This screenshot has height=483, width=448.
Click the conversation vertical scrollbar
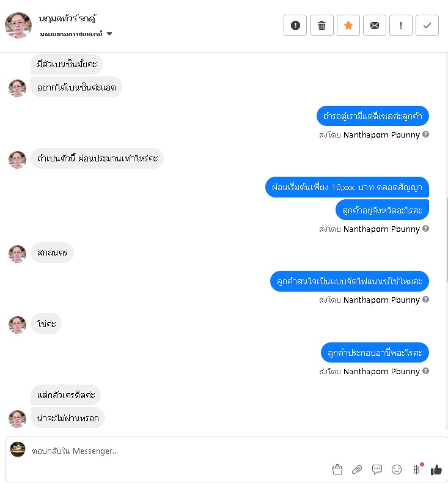pyautogui.click(x=446, y=239)
